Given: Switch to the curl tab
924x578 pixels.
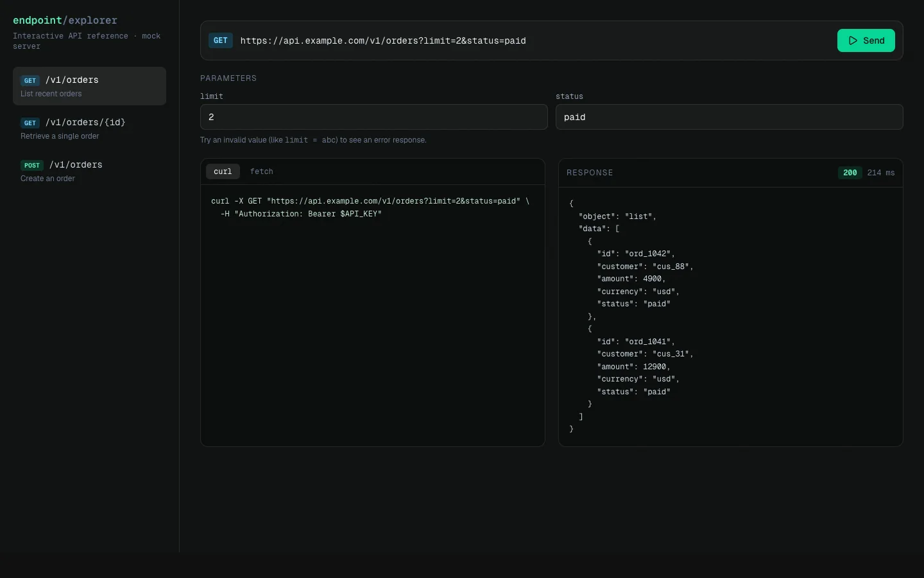Looking at the screenshot, I should (223, 171).
